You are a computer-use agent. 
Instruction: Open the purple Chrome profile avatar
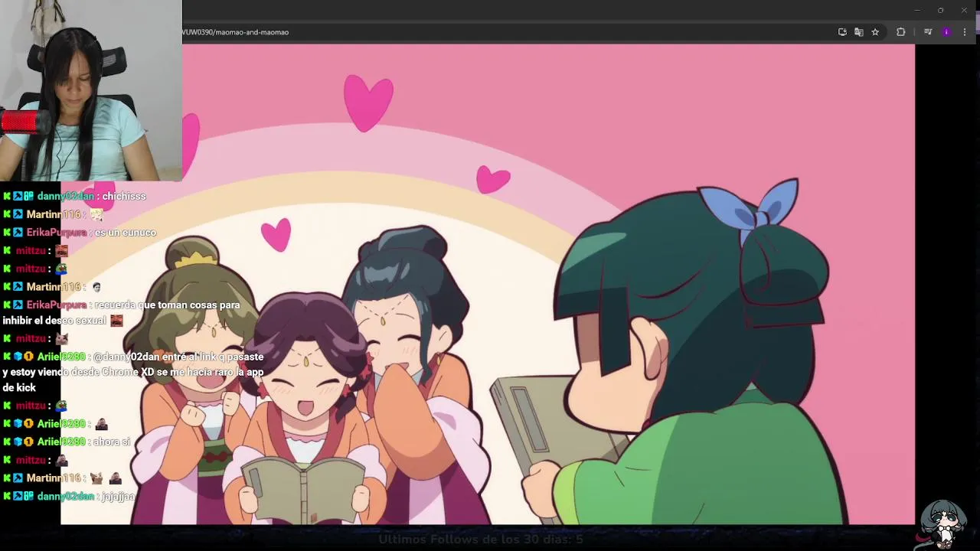tap(946, 32)
